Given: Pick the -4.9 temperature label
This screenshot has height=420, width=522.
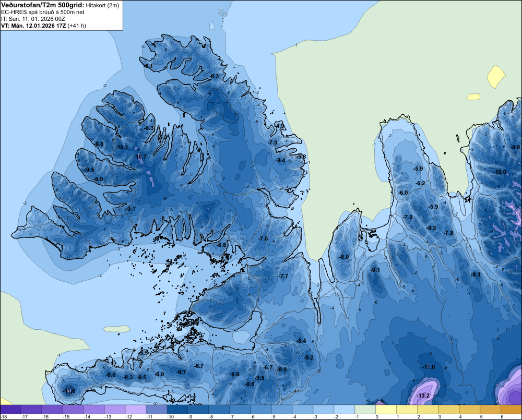Looking at the screenshot, I should (280, 126).
